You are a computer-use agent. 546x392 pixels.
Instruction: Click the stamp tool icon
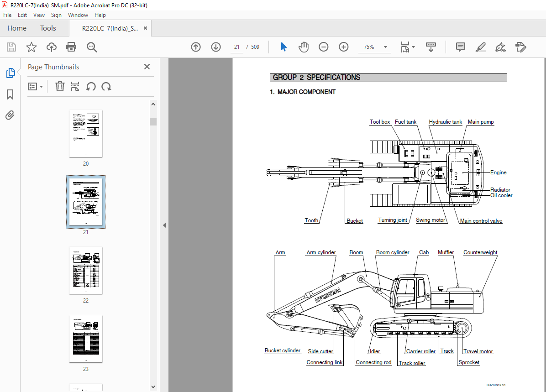[x=520, y=47]
